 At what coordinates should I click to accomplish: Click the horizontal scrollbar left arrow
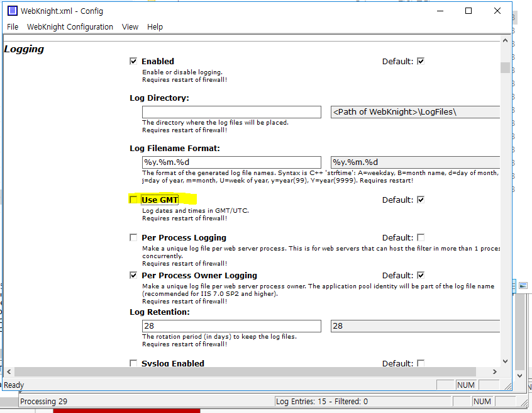[x=9, y=371]
